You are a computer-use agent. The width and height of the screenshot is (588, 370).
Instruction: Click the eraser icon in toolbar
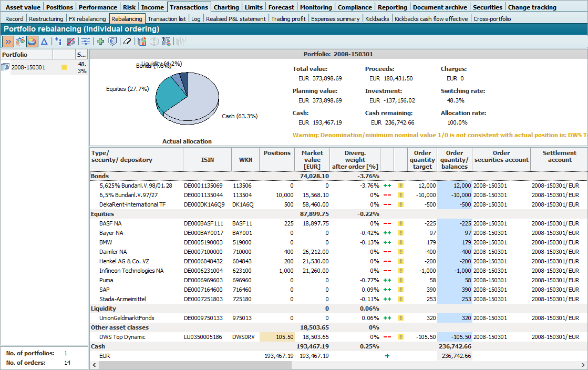(127, 42)
